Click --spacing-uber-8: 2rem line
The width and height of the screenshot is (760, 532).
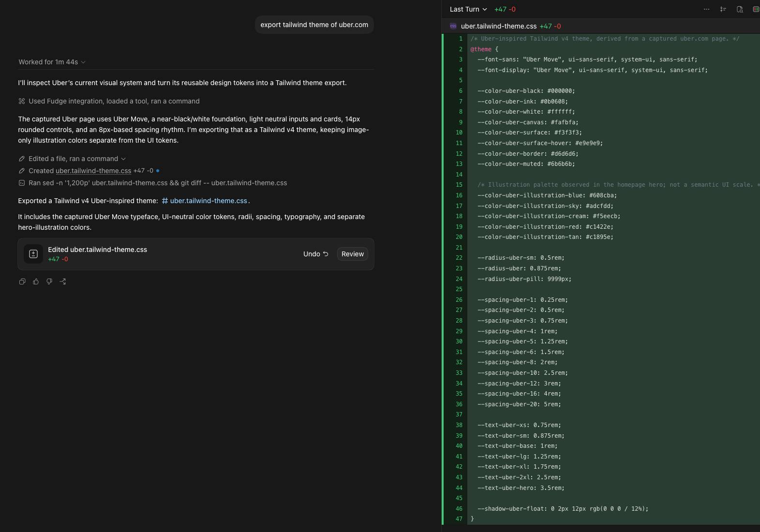tap(518, 362)
